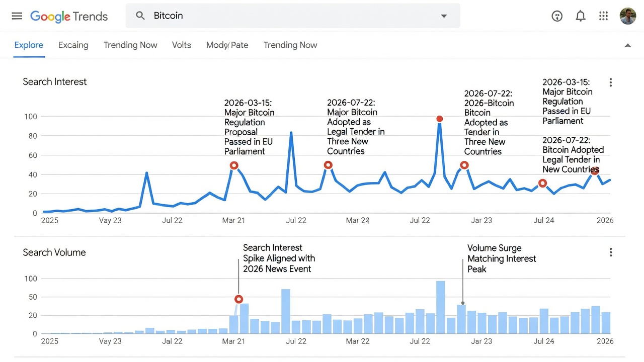Select the Mar 21 interest peak marker
Viewport: 644px width, 362px height.
234,165
